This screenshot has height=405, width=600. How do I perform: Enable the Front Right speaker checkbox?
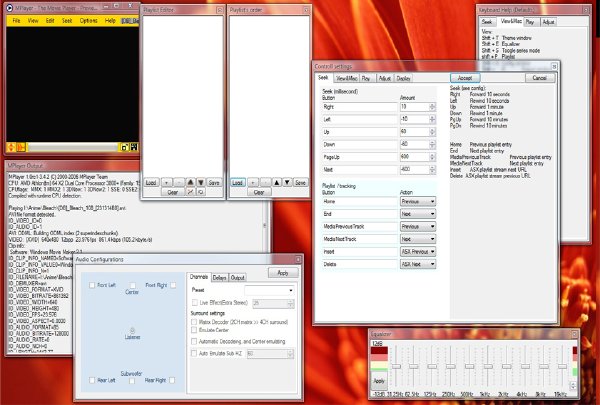(x=173, y=285)
